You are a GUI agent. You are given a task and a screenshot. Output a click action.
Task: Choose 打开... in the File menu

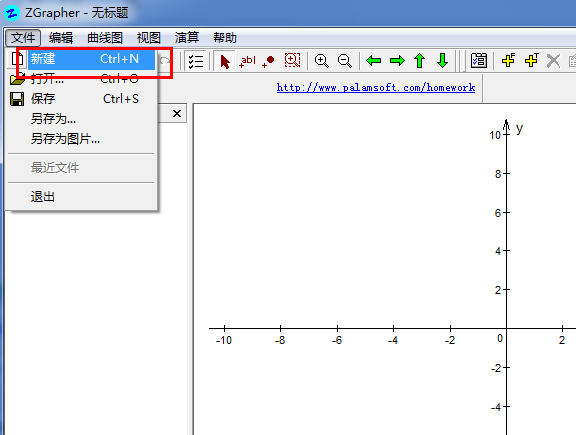tap(82, 79)
